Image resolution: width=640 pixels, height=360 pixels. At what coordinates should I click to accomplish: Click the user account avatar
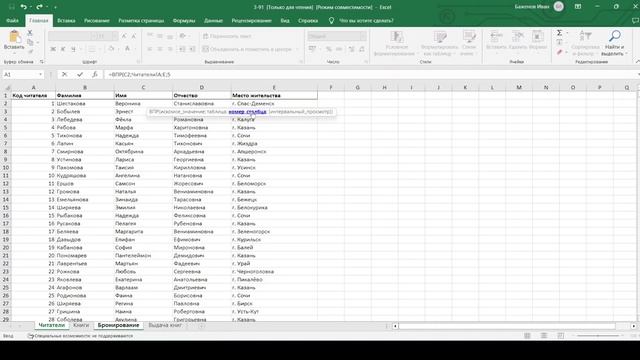[559, 7]
